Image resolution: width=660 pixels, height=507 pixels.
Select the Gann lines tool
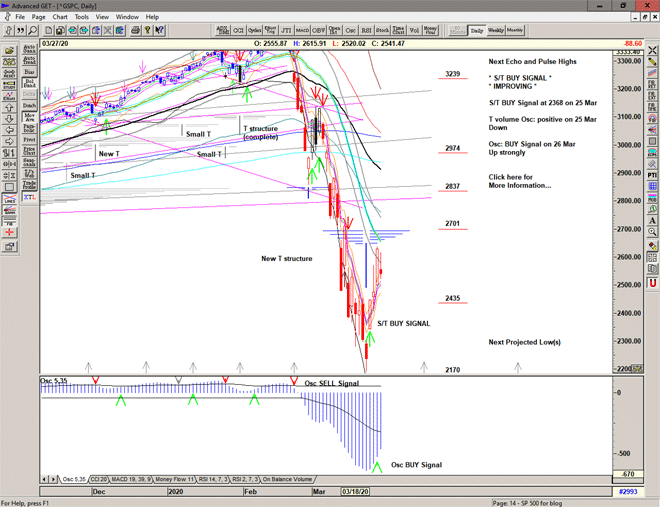click(x=9, y=210)
